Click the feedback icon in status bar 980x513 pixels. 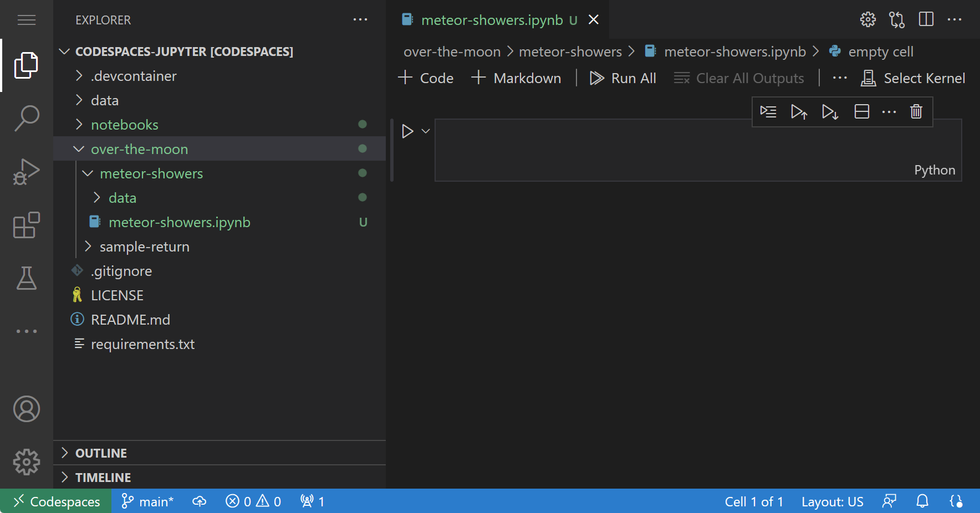(x=889, y=501)
